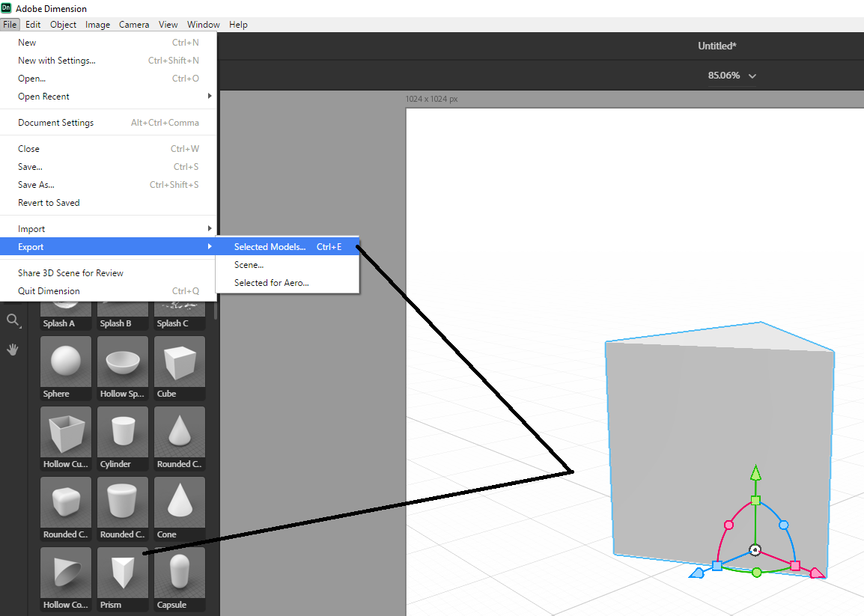Open the Camera menu
Image resolution: width=864 pixels, height=616 pixels.
(x=134, y=25)
